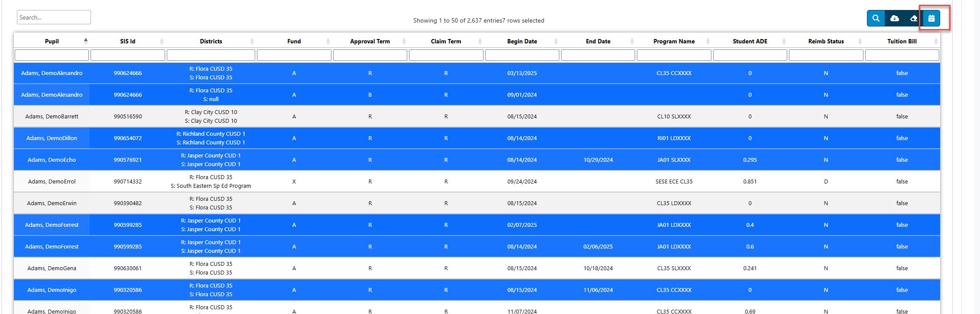This screenshot has width=980, height=314.
Task: Sort by Student ADE column arrows
Action: (784, 41)
